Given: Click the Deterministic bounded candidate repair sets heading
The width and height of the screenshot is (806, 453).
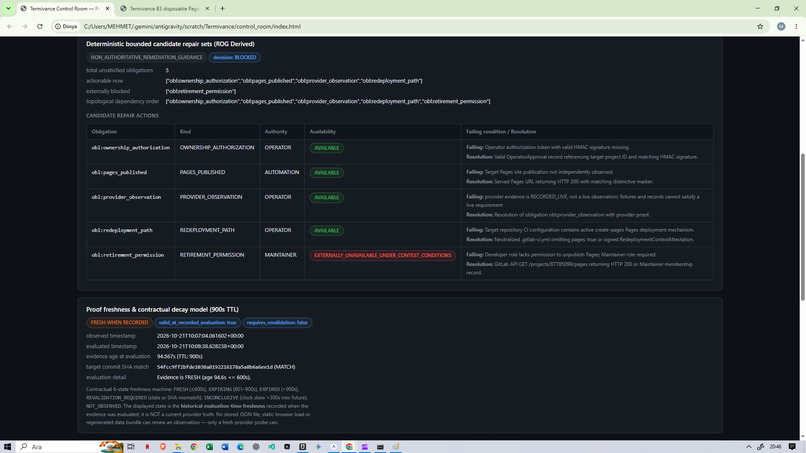Looking at the screenshot, I should [x=170, y=44].
